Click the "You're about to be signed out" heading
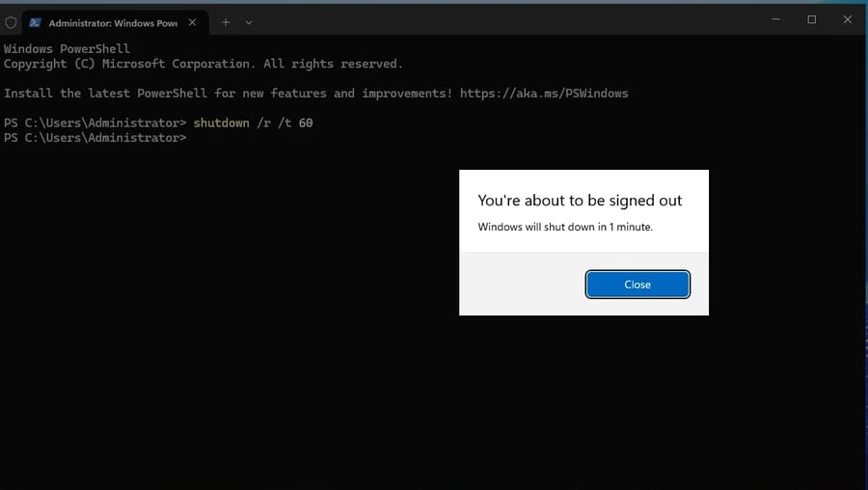 (580, 201)
